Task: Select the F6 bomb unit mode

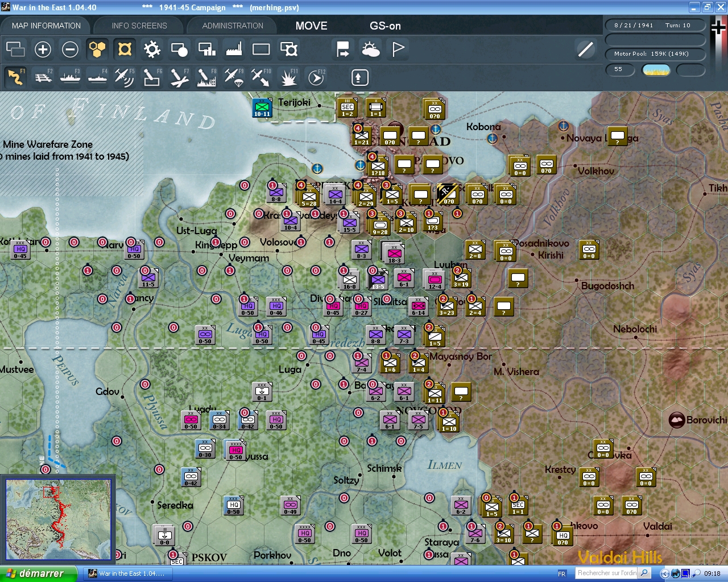Action: 152,77
